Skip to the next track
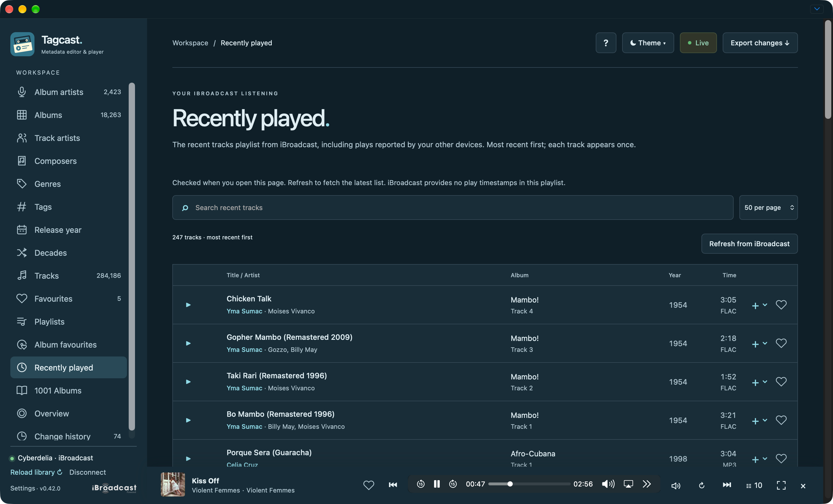 coord(727,485)
